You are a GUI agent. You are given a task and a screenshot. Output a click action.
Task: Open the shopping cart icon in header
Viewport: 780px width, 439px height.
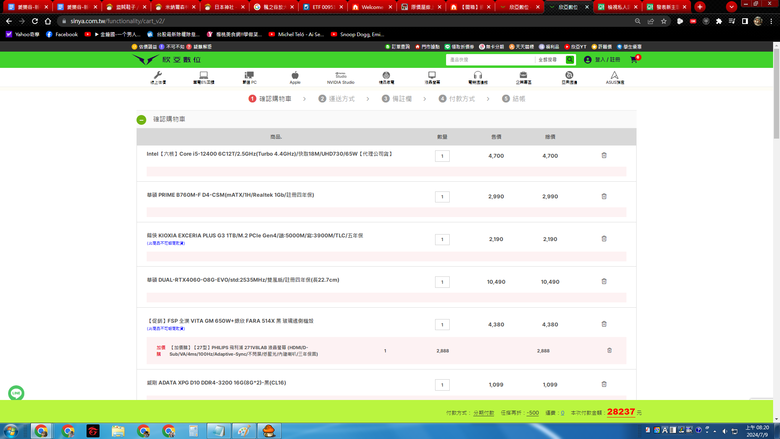pos(634,59)
